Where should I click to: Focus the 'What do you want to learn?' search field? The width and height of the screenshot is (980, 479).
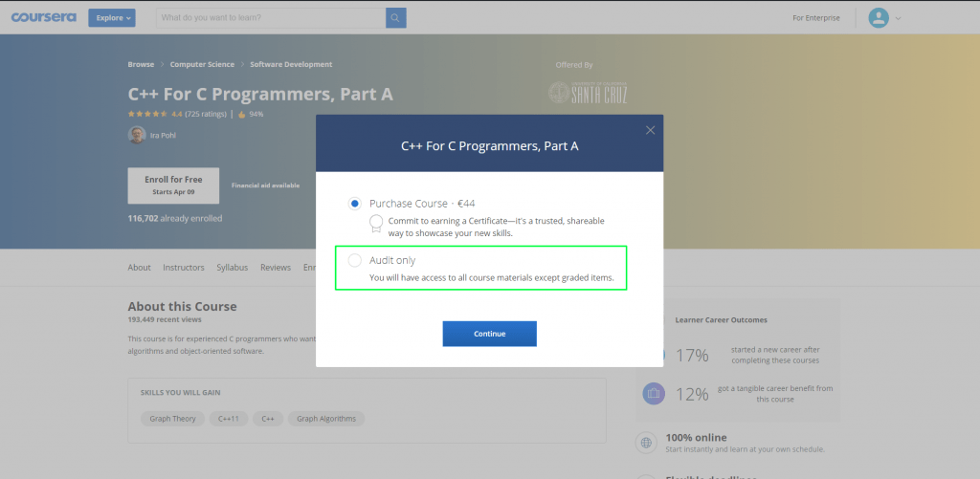[x=271, y=18]
